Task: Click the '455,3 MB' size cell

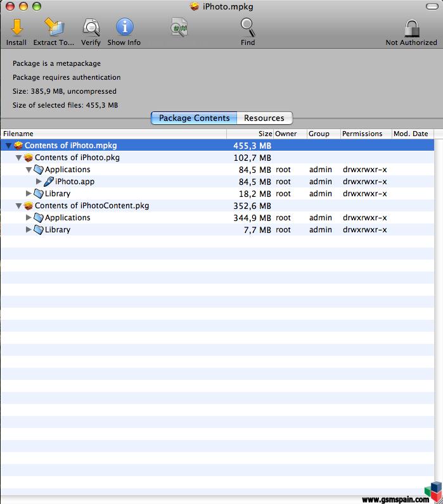Action: (x=252, y=146)
